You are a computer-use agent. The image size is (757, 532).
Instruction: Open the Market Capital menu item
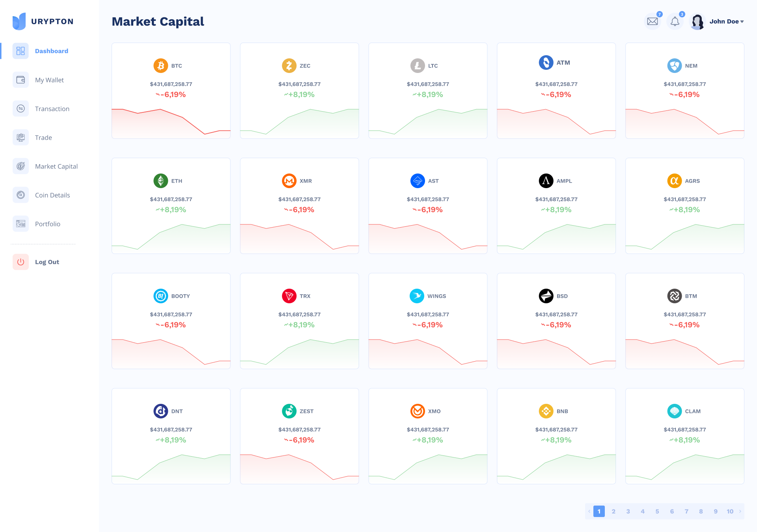(x=56, y=166)
